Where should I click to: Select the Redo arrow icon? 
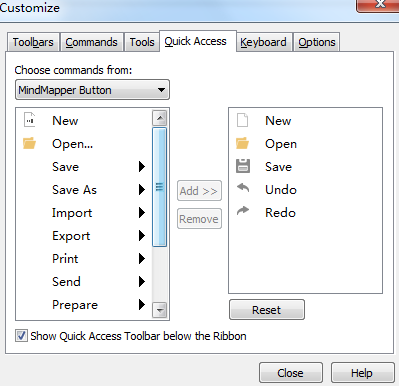point(243,211)
